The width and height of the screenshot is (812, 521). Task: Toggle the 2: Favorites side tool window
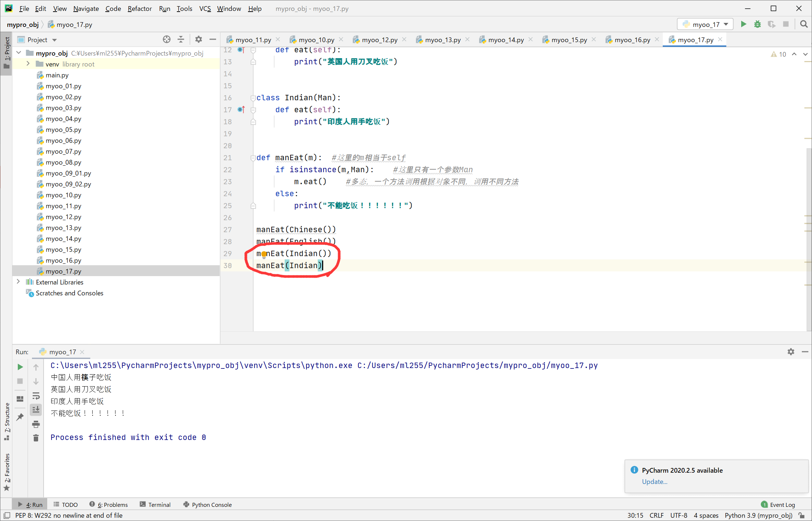click(7, 472)
